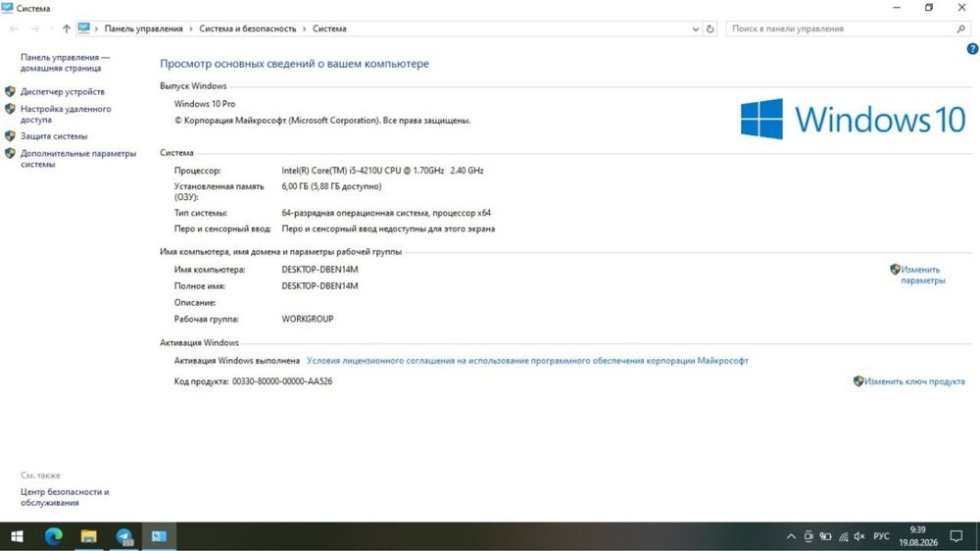The height and width of the screenshot is (551, 980).
Task: Open Help with the question mark icon
Action: click(972, 49)
